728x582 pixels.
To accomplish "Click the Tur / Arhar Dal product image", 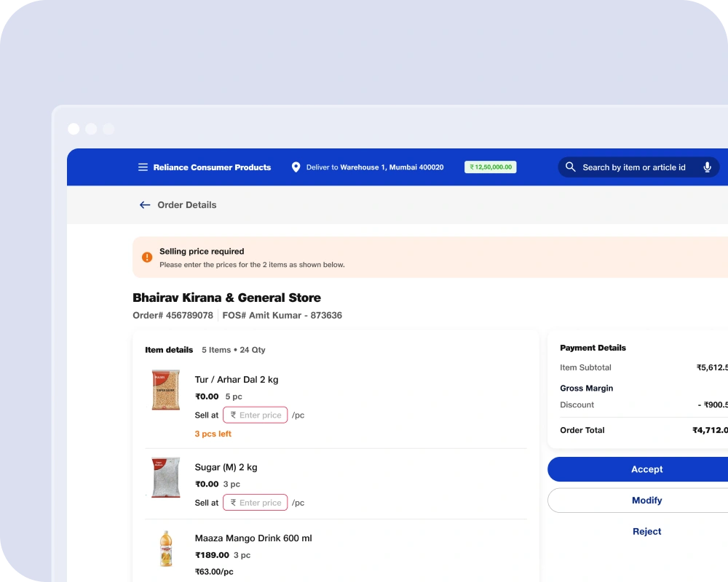I will [165, 390].
